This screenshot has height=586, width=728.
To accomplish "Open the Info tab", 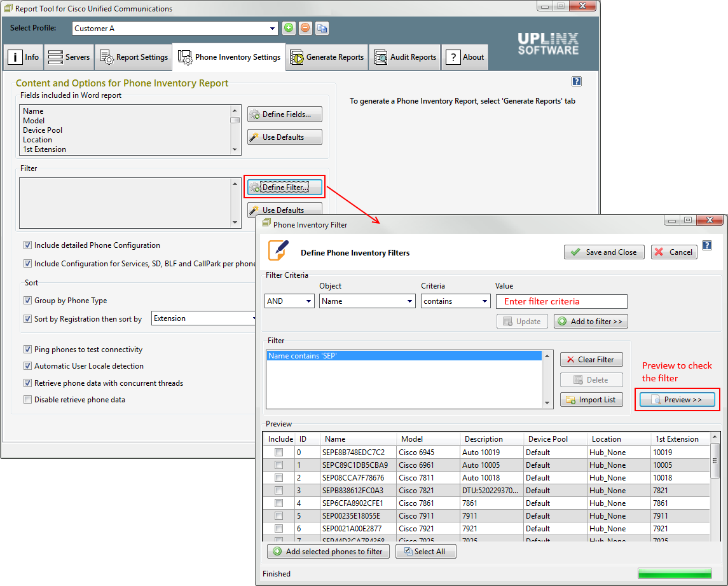I will point(24,57).
